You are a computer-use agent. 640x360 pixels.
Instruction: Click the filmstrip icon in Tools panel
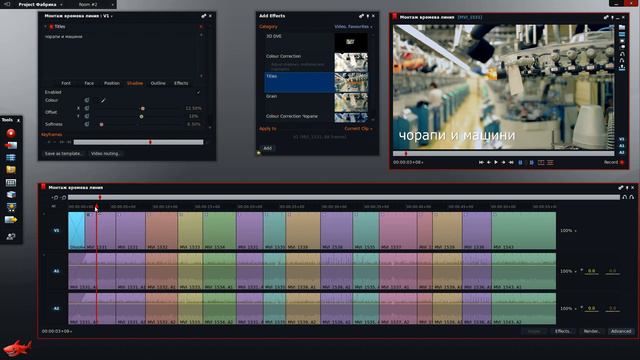point(11,182)
